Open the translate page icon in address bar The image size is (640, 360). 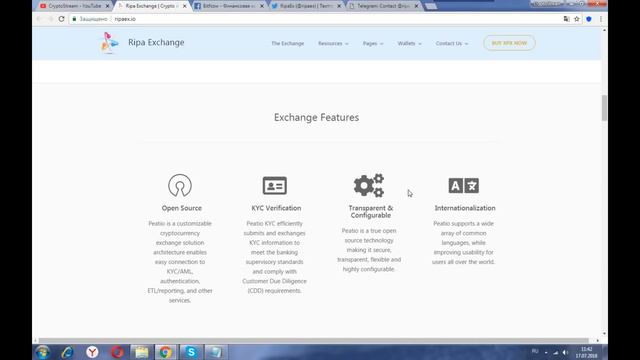click(567, 19)
